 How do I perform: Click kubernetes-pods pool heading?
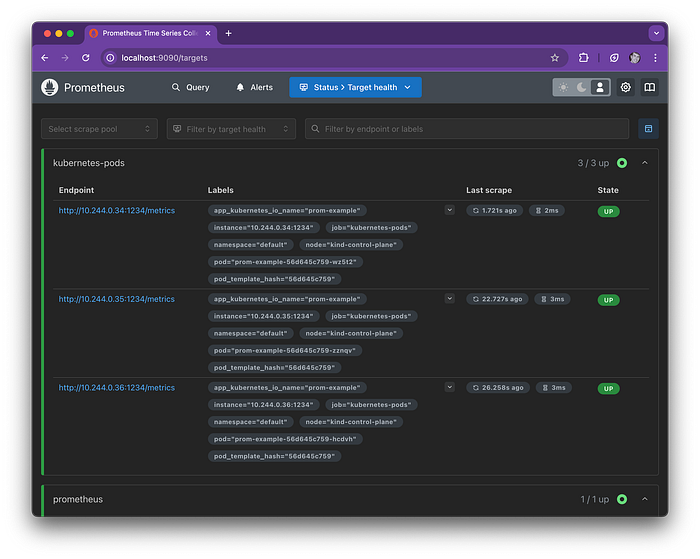(x=89, y=163)
